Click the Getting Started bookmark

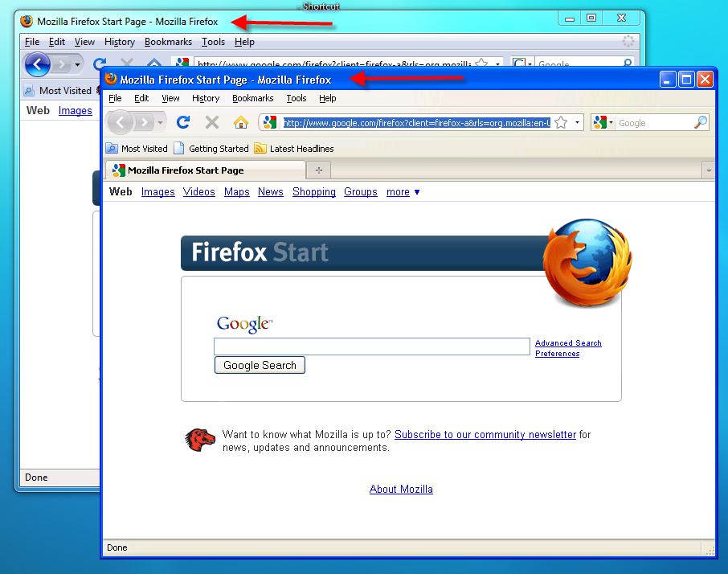click(211, 149)
